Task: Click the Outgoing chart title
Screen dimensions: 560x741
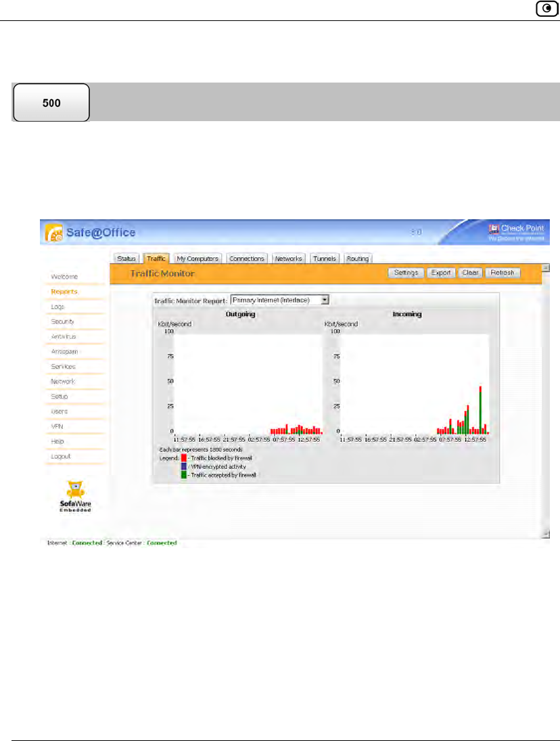Action: [240, 314]
